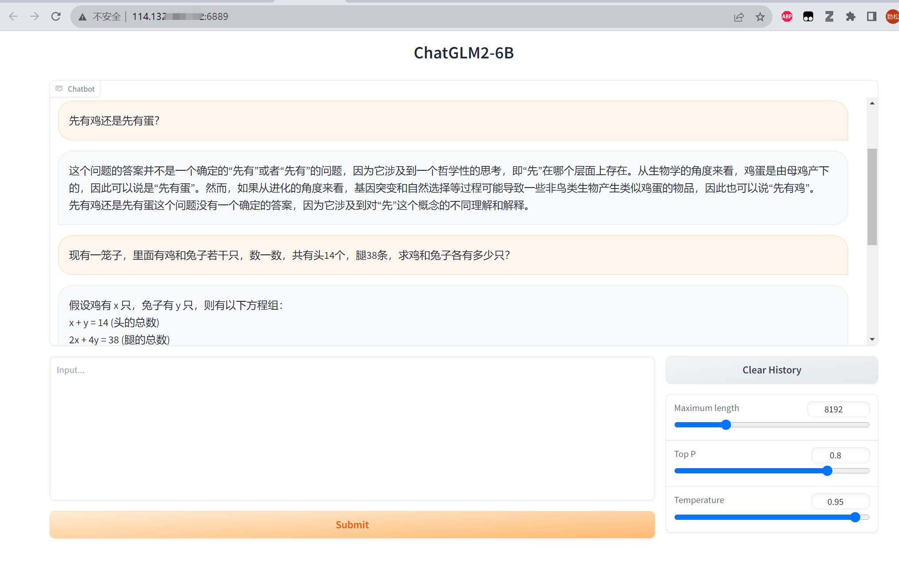This screenshot has width=899, height=588.
Task: Click the rabbit and chicken question message
Action: (x=453, y=255)
